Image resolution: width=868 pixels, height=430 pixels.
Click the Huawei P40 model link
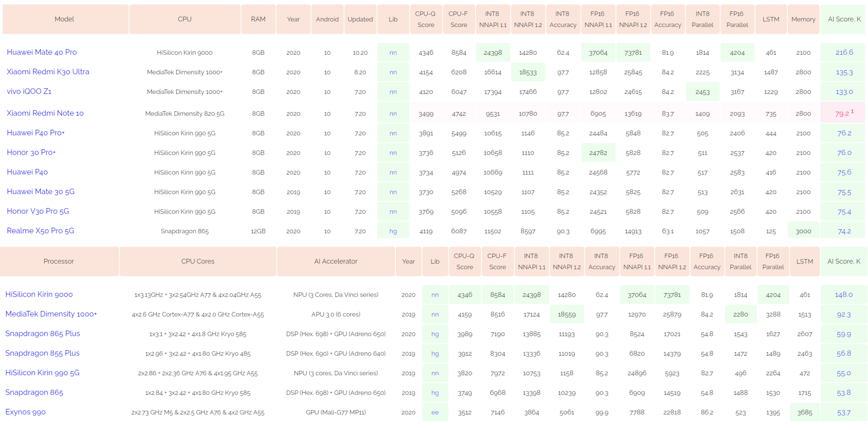click(27, 172)
